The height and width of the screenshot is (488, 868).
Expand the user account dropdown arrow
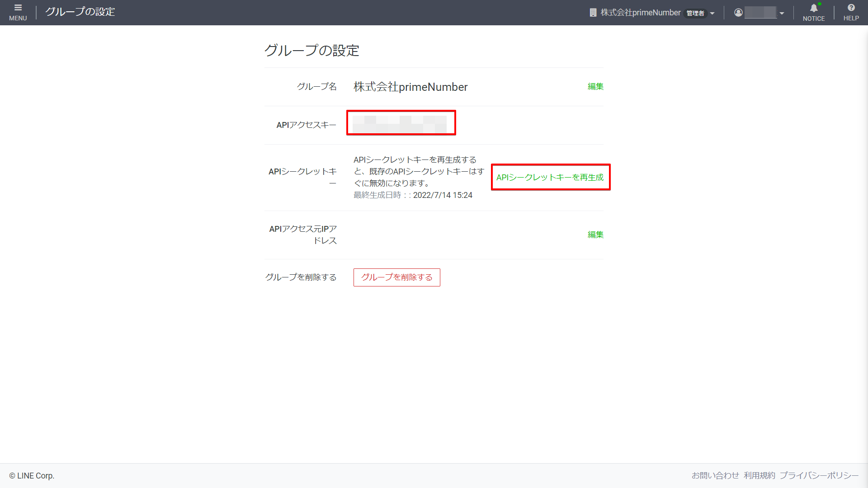point(782,14)
